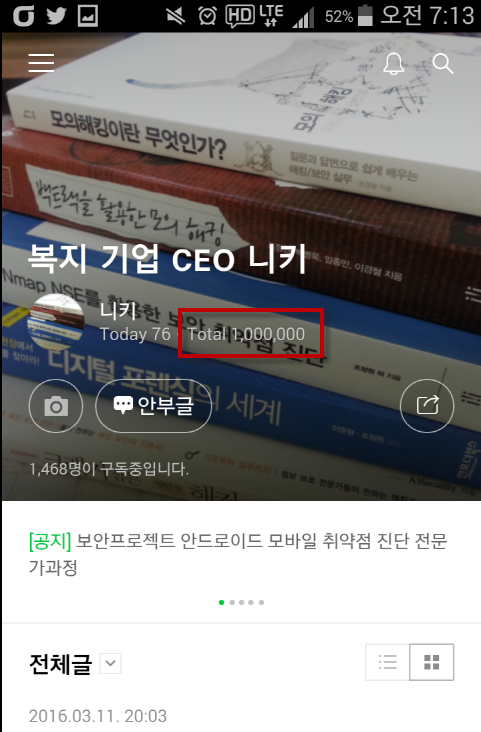
Task: Tap the Total 1,000,000 visitor count
Action: [x=246, y=334]
